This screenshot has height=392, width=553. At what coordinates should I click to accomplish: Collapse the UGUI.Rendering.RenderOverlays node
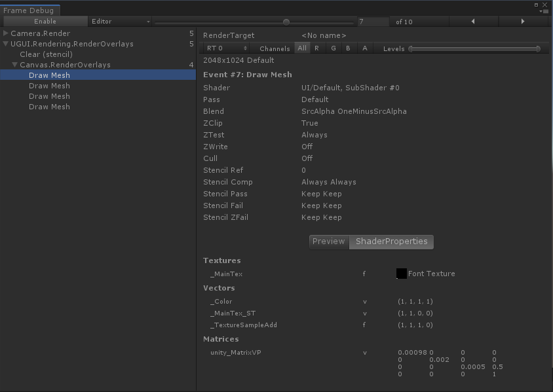tap(6, 44)
